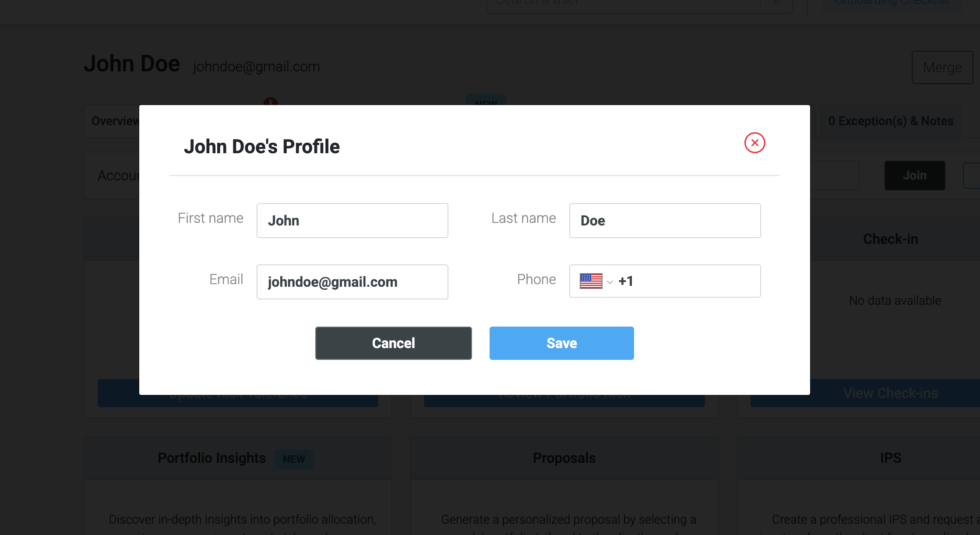The height and width of the screenshot is (535, 980).
Task: Save the profile changes
Action: click(561, 343)
